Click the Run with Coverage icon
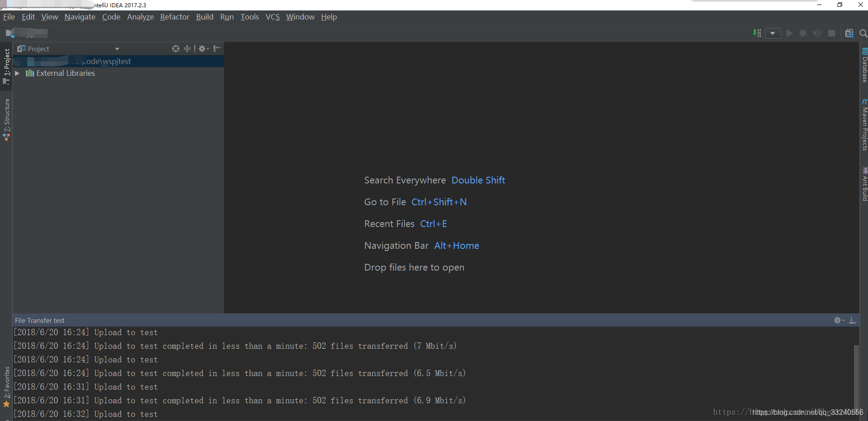The width and height of the screenshot is (868, 421). [817, 33]
